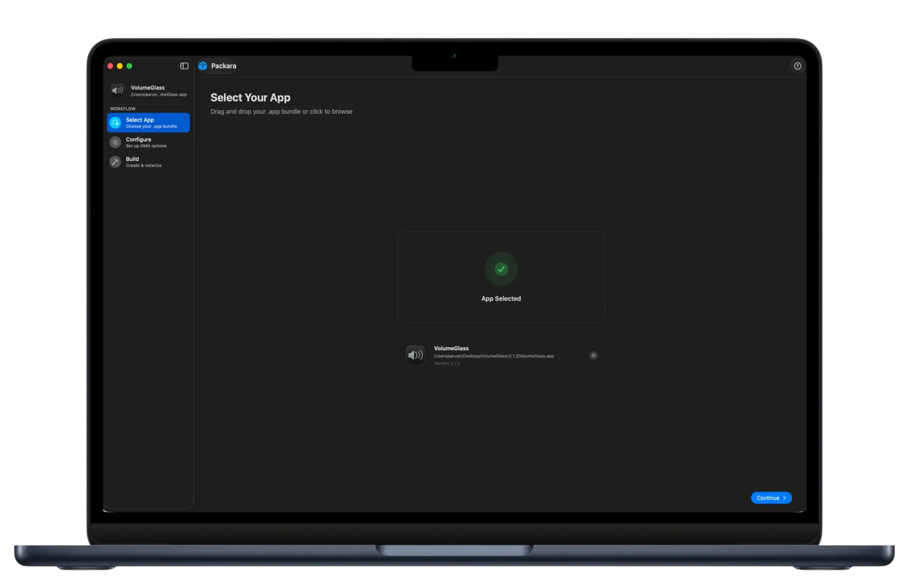This screenshot has width=924, height=577.
Task: Click the green checkmark circle in the drop zone
Action: [501, 269]
